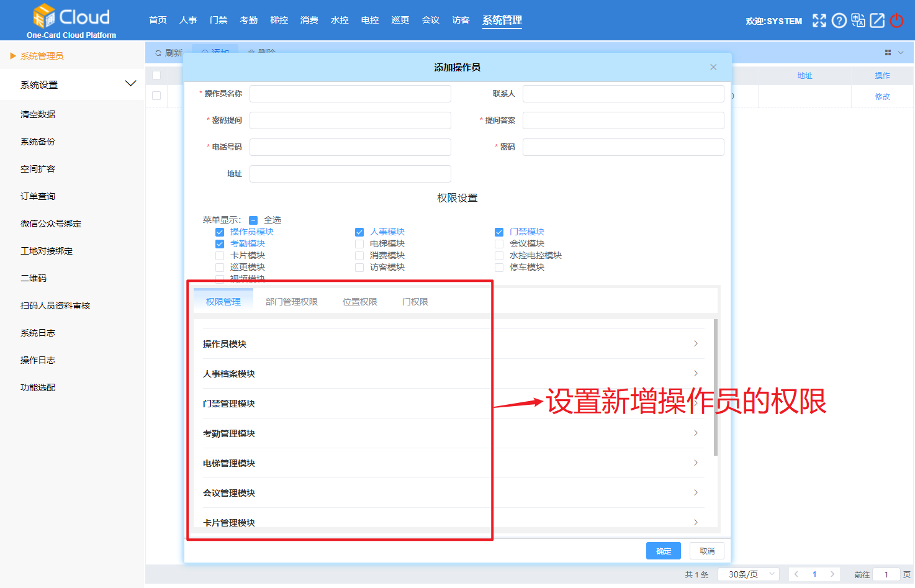Click the 取消 cancel button

coord(706,551)
